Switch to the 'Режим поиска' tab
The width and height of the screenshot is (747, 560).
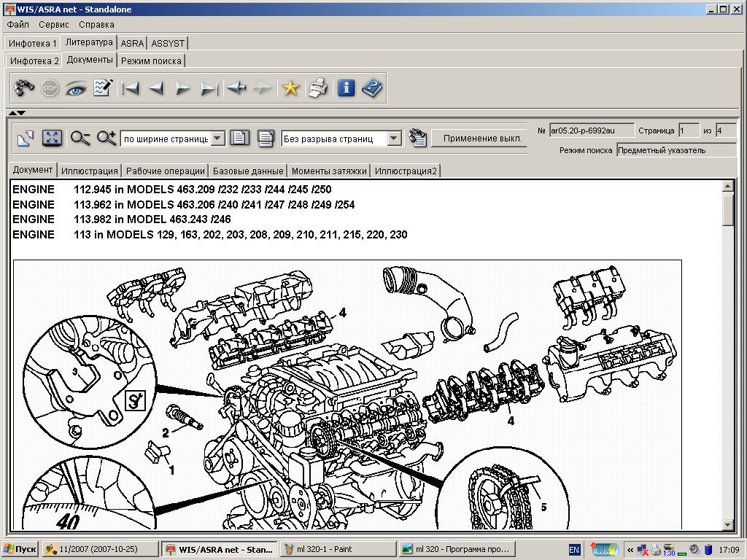(152, 61)
